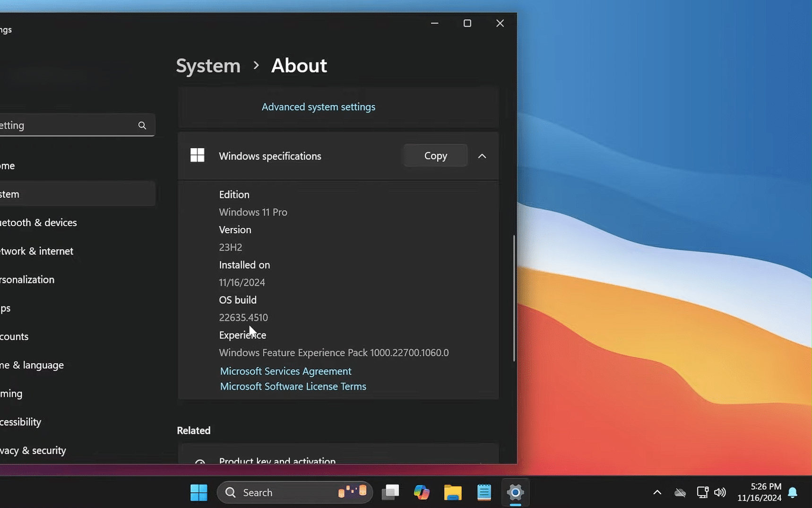The width and height of the screenshot is (812, 508).
Task: Click the Settings gear taskbar icon
Action: (515, 492)
